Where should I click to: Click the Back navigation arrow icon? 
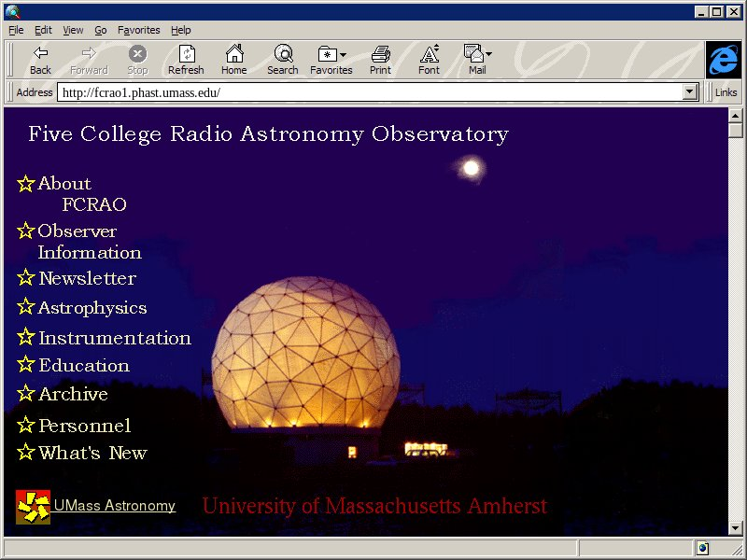tap(40, 54)
